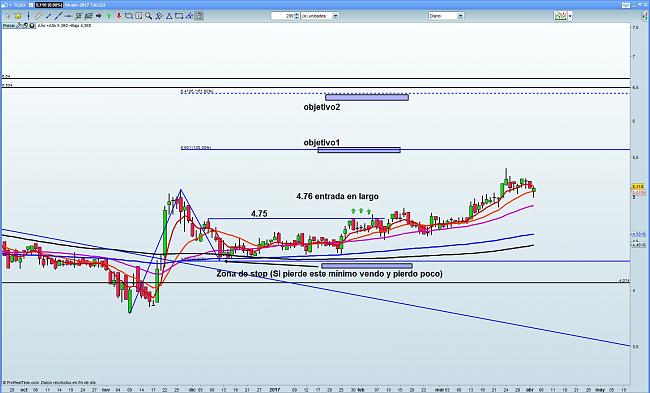Click the yellow current price label on axis

pos(638,187)
